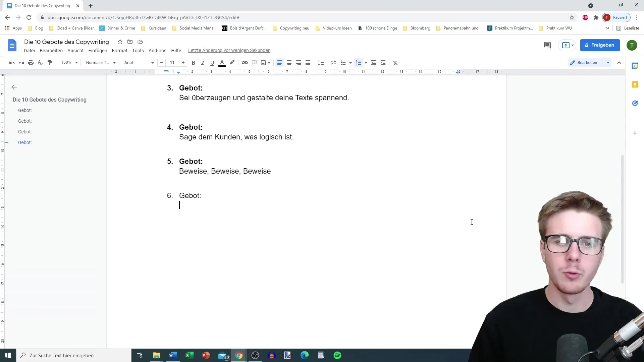644x362 pixels.
Task: Align text left
Action: click(x=279, y=63)
